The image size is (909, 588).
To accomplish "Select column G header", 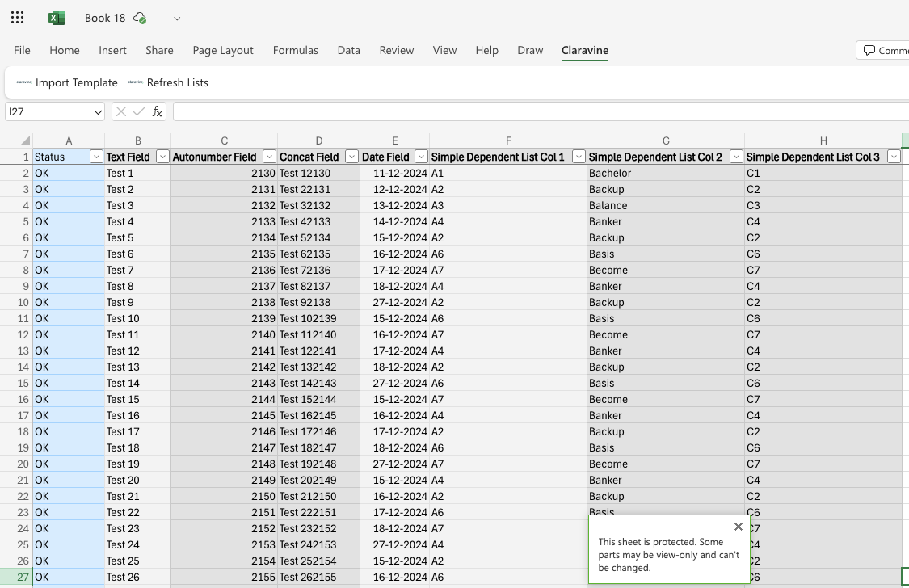I will 666,141.
